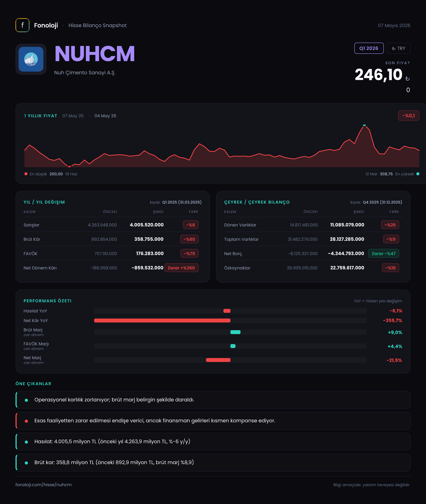Click the Fonoloji 'f' logo icon
426x504 pixels.
click(22, 25)
